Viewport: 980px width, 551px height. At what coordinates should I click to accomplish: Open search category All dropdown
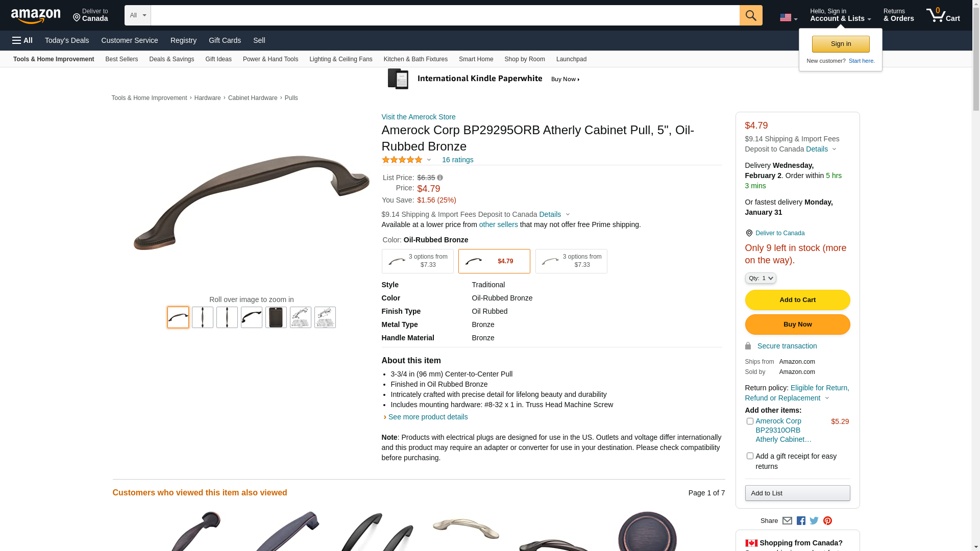[138, 15]
